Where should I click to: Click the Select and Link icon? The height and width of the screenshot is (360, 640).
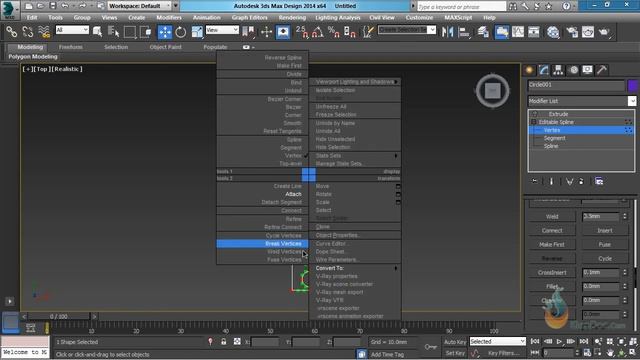(x=11, y=32)
